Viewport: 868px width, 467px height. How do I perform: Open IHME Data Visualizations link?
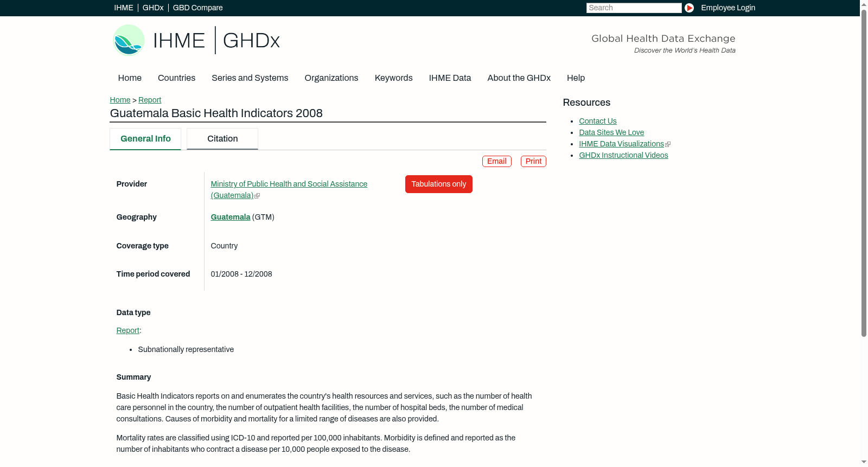[x=621, y=144]
